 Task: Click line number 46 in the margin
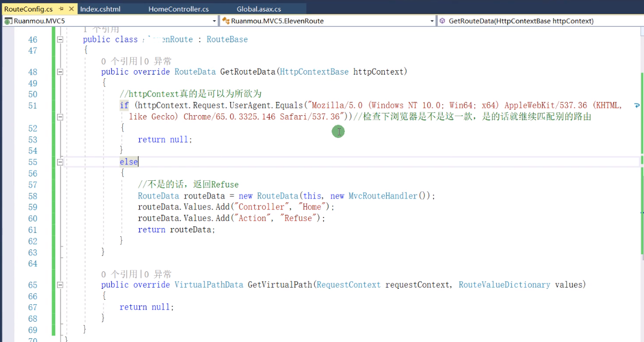(x=32, y=40)
